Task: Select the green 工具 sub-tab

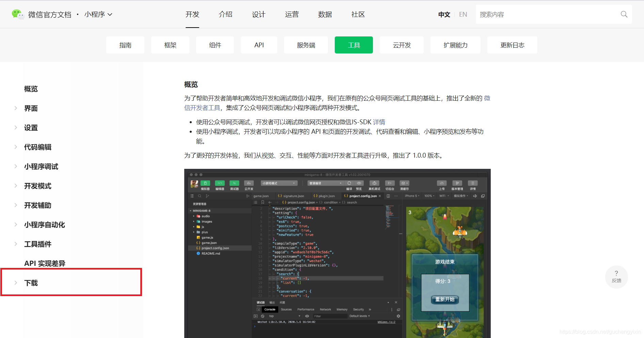Action: [x=354, y=45]
